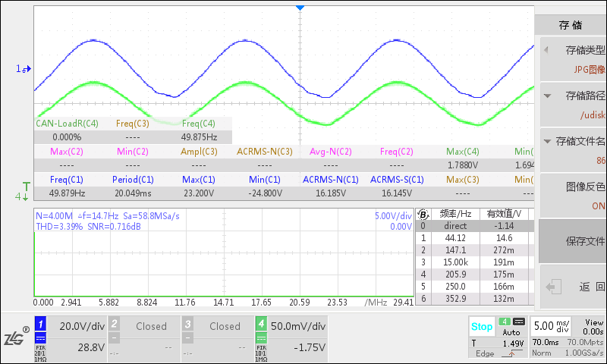
Task: Click the green trigger level T marker
Action: point(26,187)
